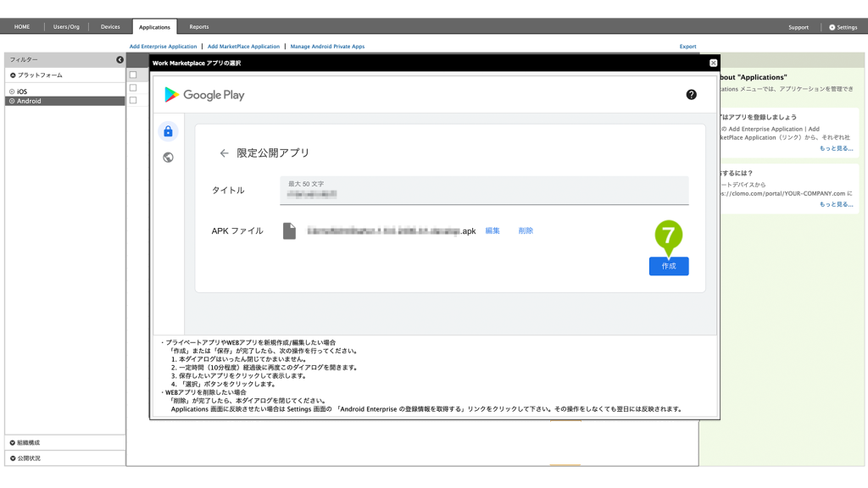Image resolution: width=868 pixels, height=488 pixels.
Task: Tick the third list row checkbox
Action: (133, 100)
